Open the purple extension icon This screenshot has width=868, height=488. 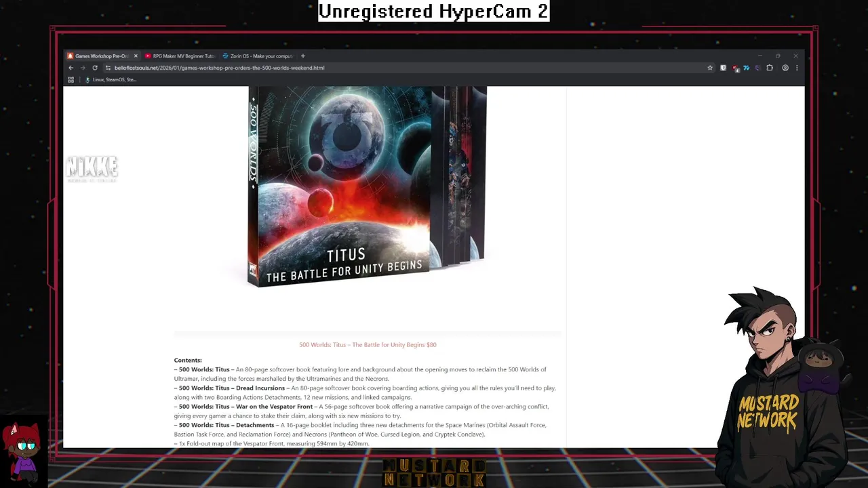[757, 68]
